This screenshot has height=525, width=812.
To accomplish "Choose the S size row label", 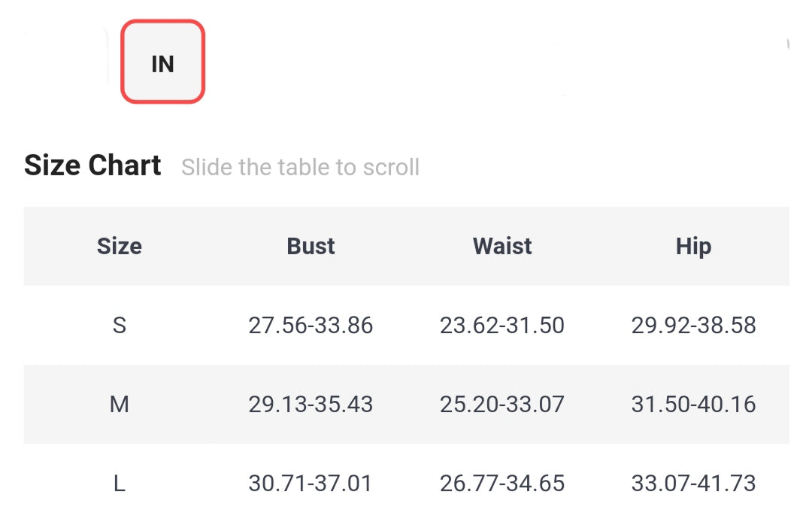I will [119, 326].
